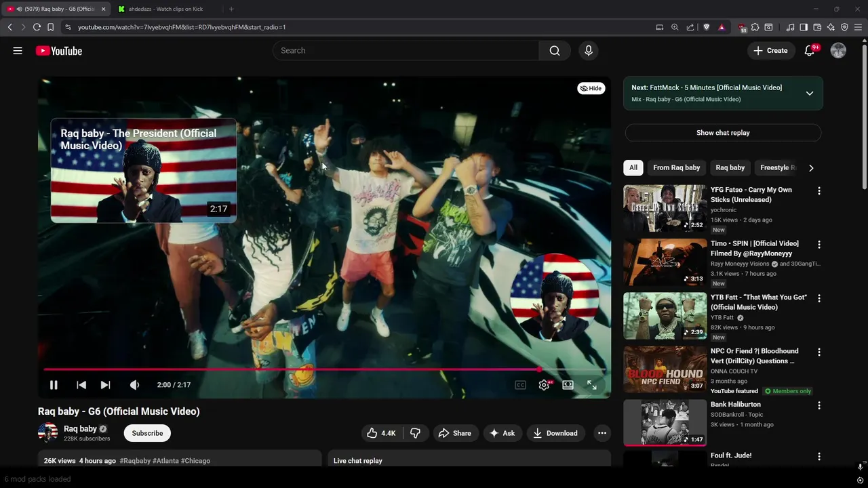Toggle the browser sidebar panel
868x488 pixels.
point(804,27)
